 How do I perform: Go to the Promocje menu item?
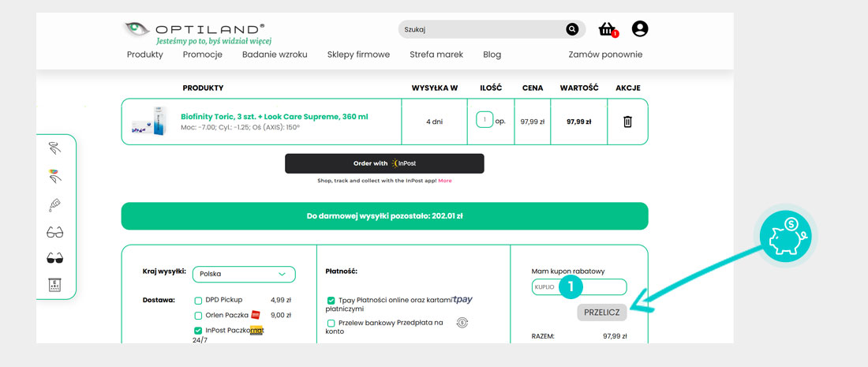(202, 54)
